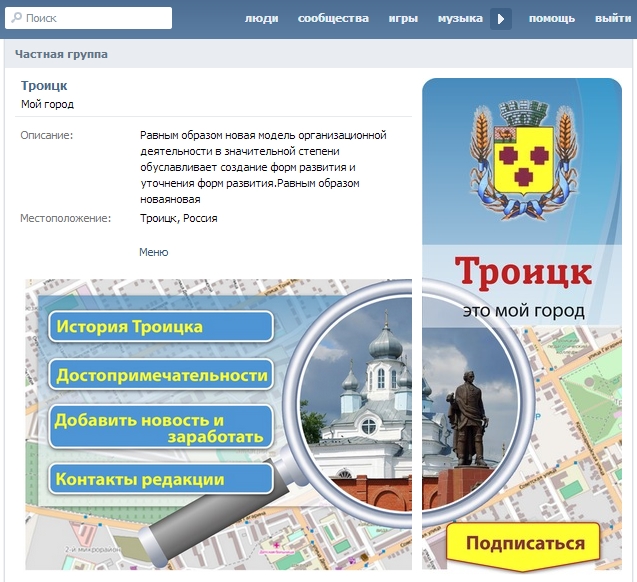Open the музыка section
This screenshot has height=582, width=637.
[460, 19]
